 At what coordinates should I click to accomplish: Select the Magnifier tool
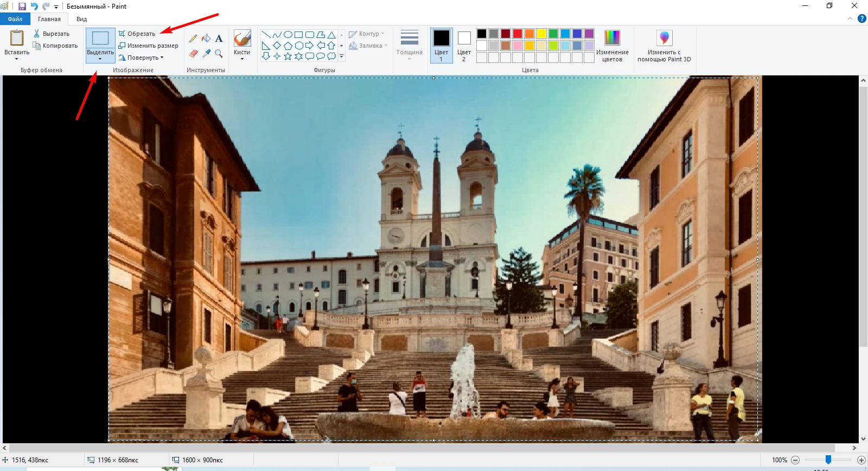pos(219,53)
